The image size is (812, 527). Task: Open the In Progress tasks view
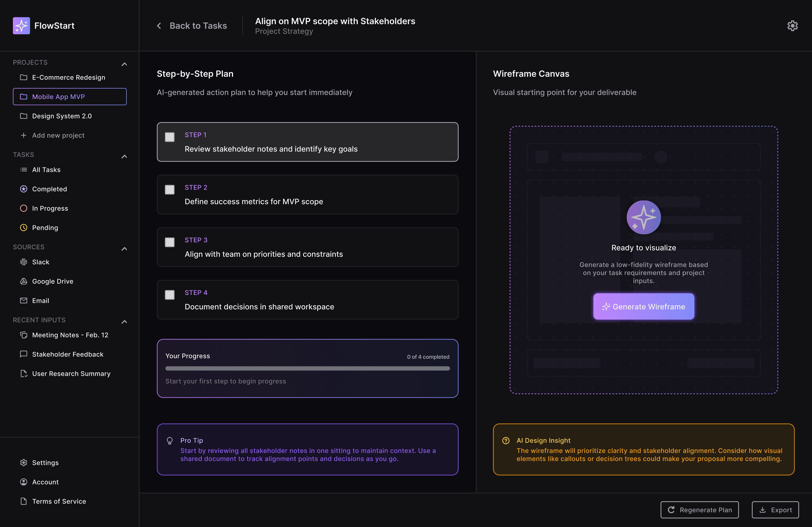click(x=50, y=208)
